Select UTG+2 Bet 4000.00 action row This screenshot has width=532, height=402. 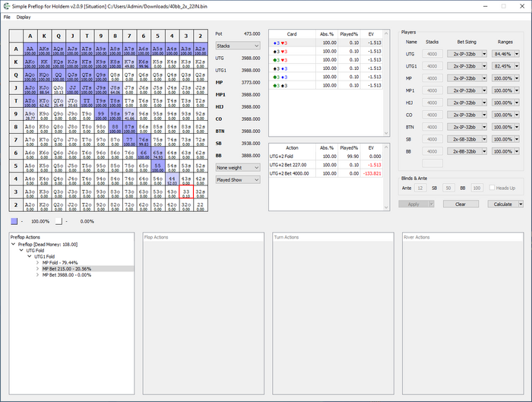(x=326, y=173)
